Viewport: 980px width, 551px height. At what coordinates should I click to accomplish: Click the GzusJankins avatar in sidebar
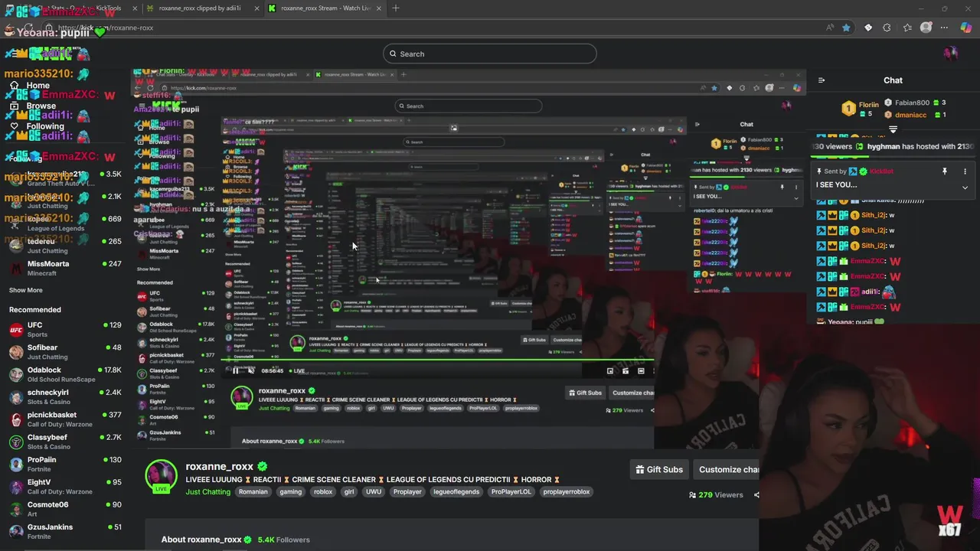[x=16, y=532]
